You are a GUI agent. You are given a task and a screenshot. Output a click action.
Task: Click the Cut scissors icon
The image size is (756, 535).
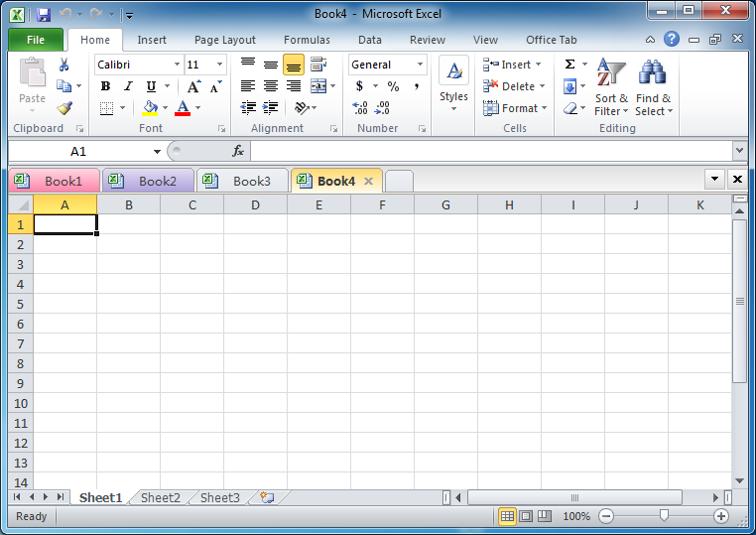(x=64, y=65)
